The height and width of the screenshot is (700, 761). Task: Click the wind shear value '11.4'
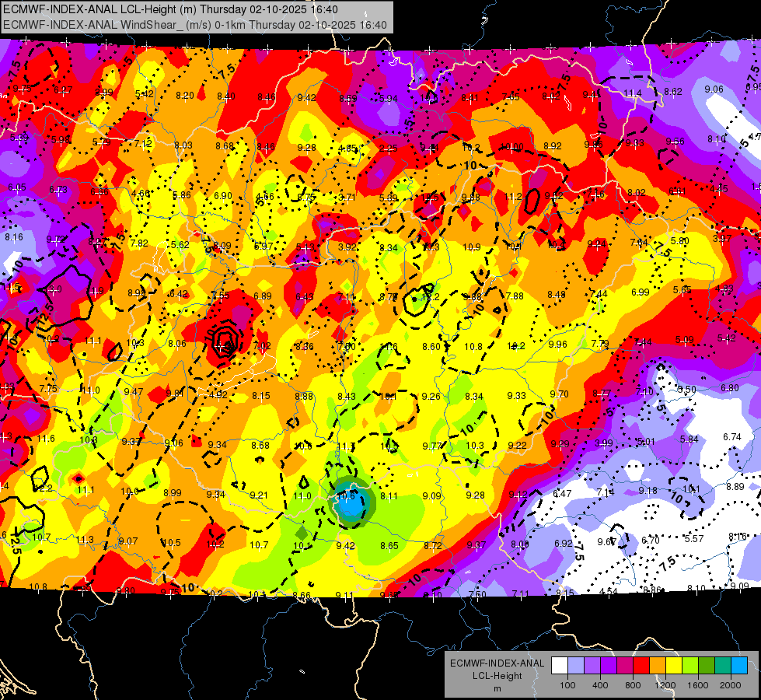pyautogui.click(x=633, y=93)
